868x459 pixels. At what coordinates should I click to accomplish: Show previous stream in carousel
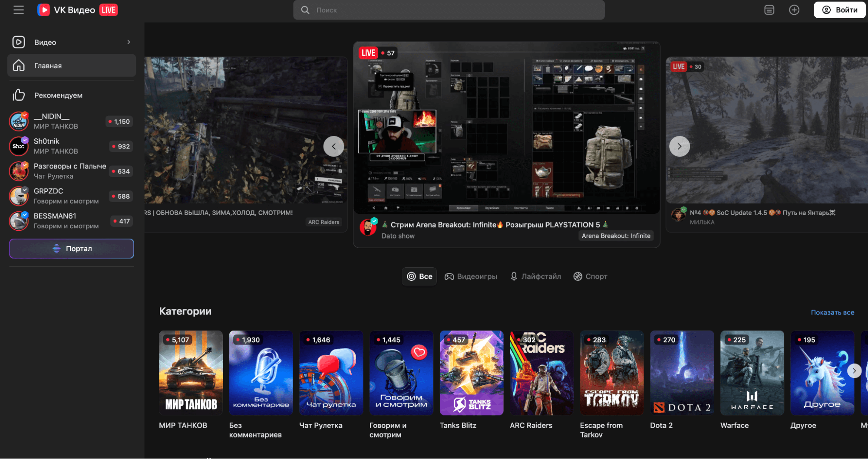click(x=333, y=146)
